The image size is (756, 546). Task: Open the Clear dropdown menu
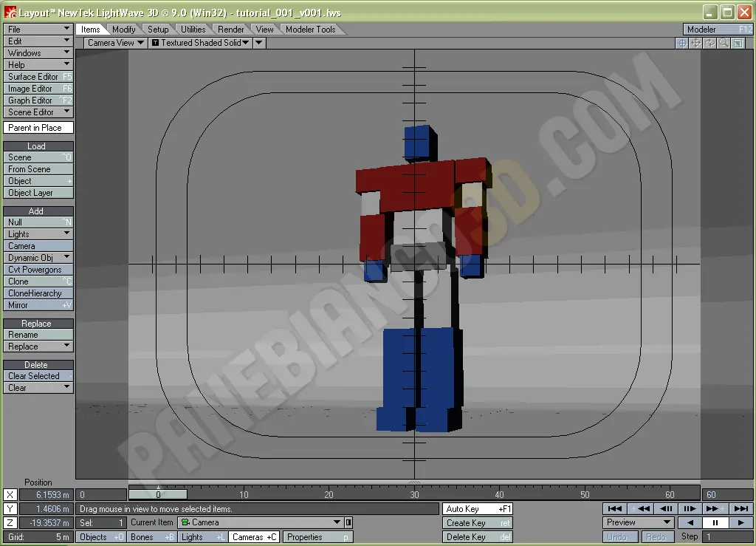(38, 388)
